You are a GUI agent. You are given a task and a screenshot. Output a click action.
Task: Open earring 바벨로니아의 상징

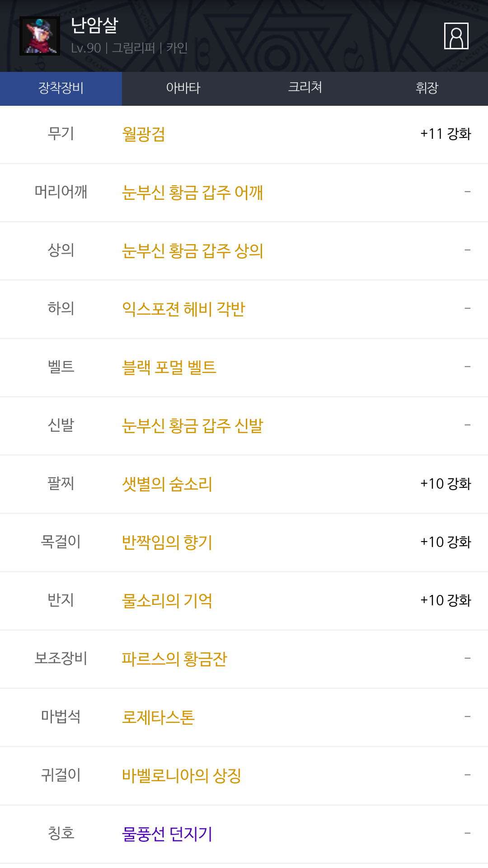pyautogui.click(x=182, y=776)
